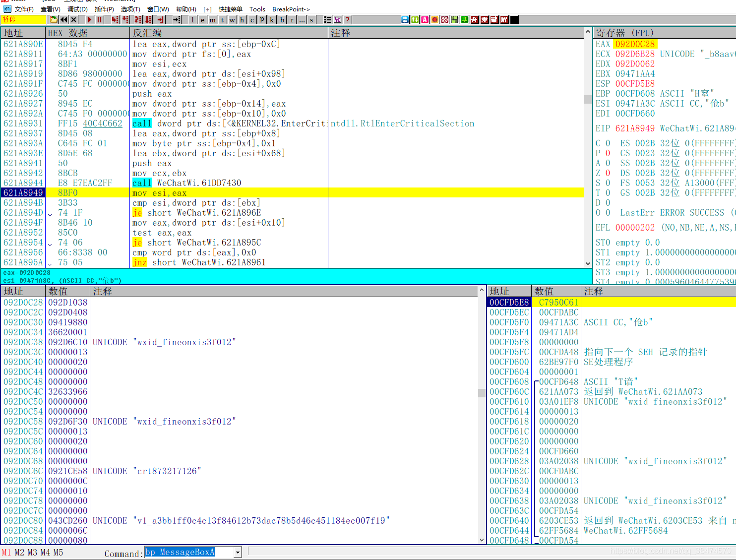This screenshot has height=560, width=736.
Task: Switch to M3 memory bookmark
Action: click(32, 553)
